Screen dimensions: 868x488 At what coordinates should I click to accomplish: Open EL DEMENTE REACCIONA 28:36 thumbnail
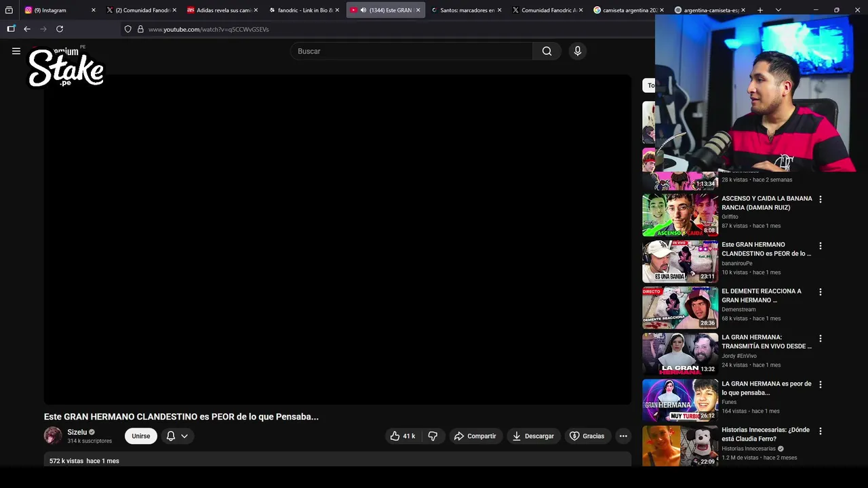pyautogui.click(x=680, y=308)
